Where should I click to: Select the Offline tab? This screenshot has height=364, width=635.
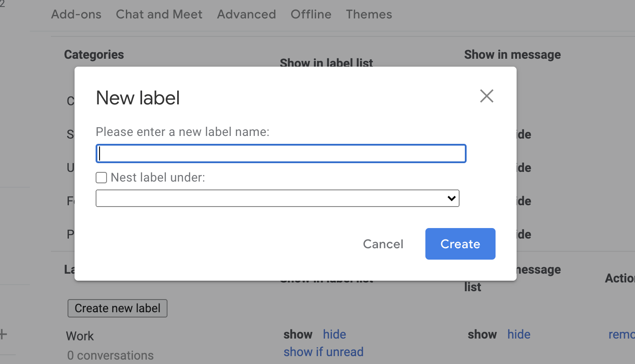[x=310, y=14]
